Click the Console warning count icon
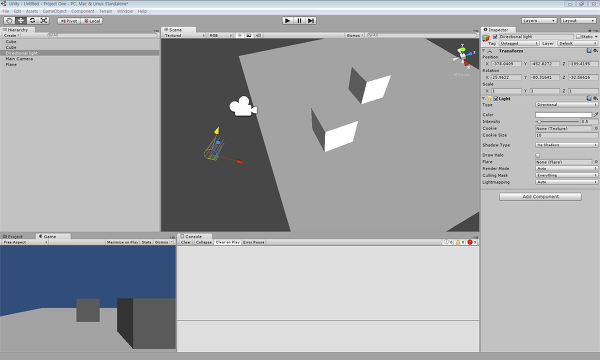Screen dimensions: 600x360 (x=460, y=242)
